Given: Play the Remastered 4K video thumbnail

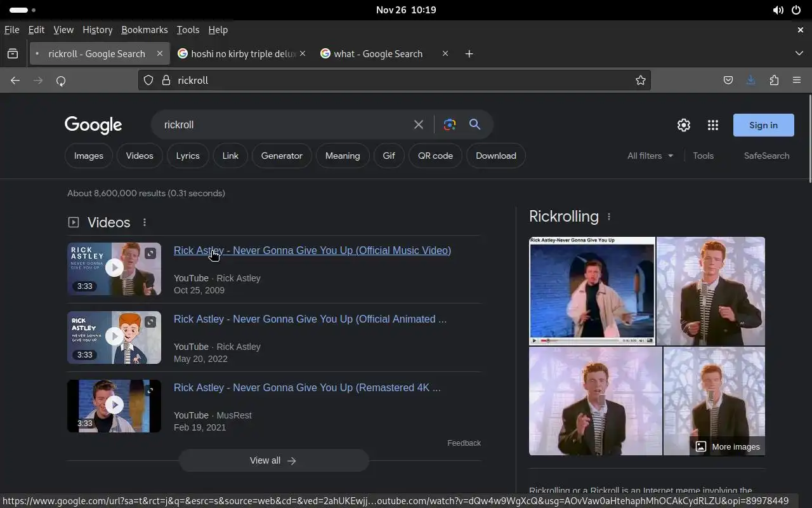Looking at the screenshot, I should [x=114, y=406].
